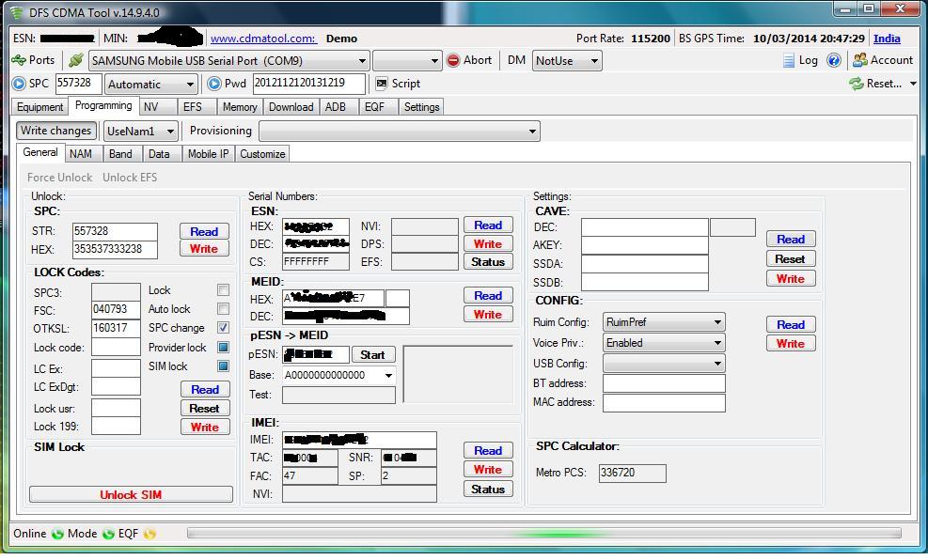Click the blue Pwd send arrow icon

pyautogui.click(x=214, y=84)
